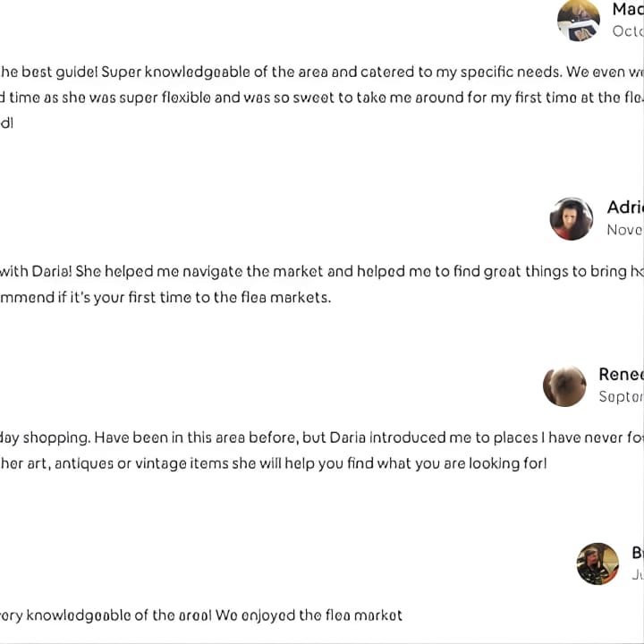Open reviewer name beginning with B

638,553
